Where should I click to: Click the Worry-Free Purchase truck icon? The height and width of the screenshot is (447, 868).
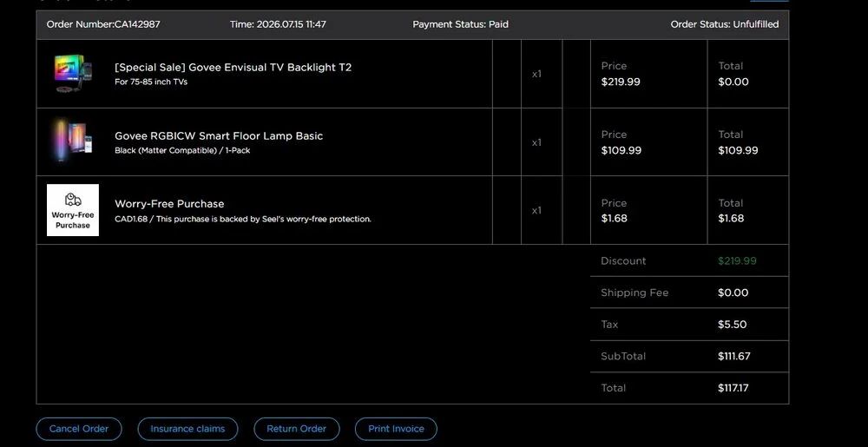point(73,200)
